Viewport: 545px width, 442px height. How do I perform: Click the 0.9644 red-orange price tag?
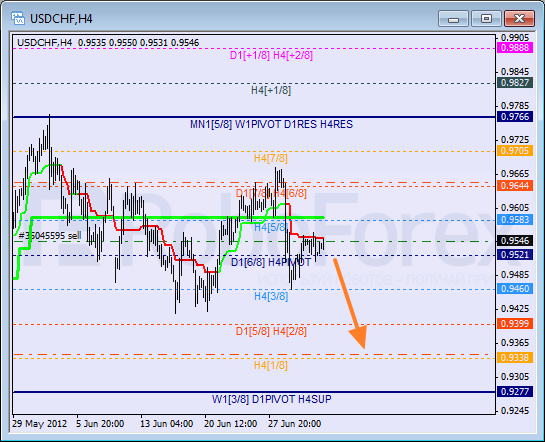point(515,186)
